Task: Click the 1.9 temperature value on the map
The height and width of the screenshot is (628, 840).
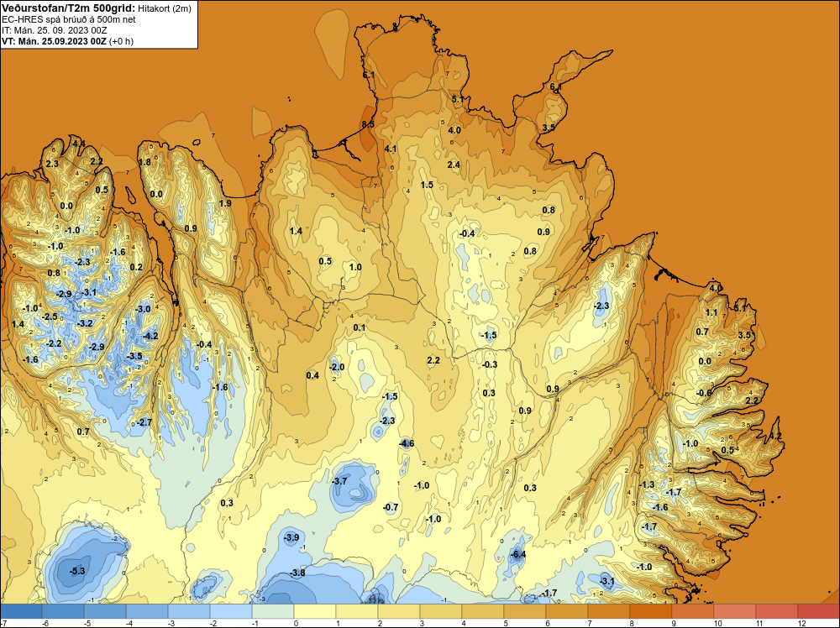Action: (x=225, y=203)
